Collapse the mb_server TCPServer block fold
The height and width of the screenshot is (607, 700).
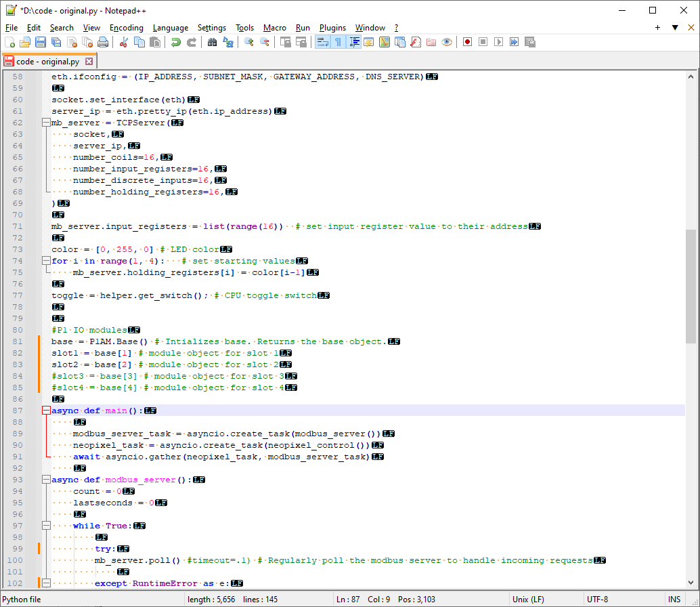tap(46, 123)
